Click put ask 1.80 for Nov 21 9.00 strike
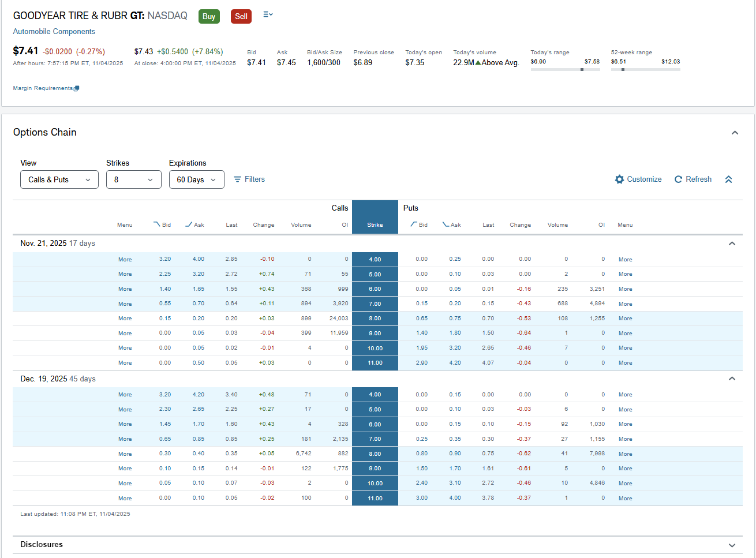 click(x=455, y=333)
